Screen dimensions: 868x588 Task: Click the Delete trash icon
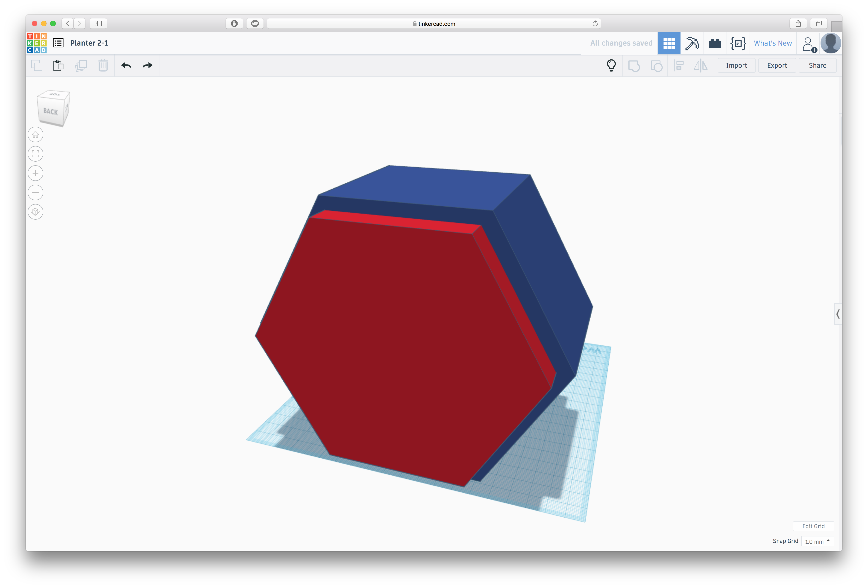[103, 65]
